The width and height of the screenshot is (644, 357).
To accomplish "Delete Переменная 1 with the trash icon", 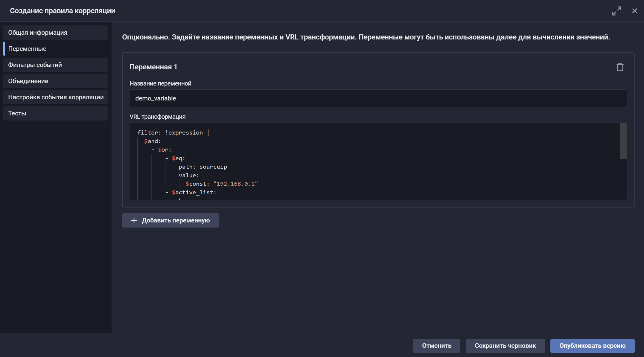I will coord(620,67).
